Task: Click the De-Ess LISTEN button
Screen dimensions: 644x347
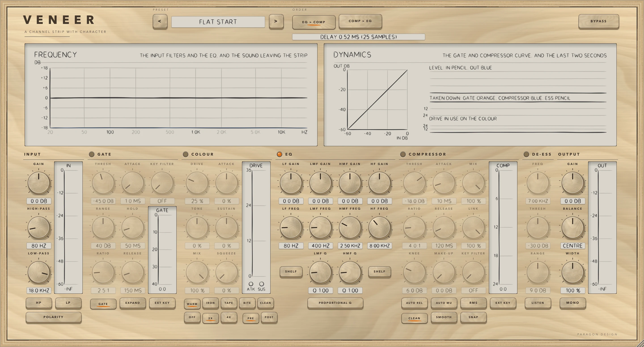Action: click(538, 303)
